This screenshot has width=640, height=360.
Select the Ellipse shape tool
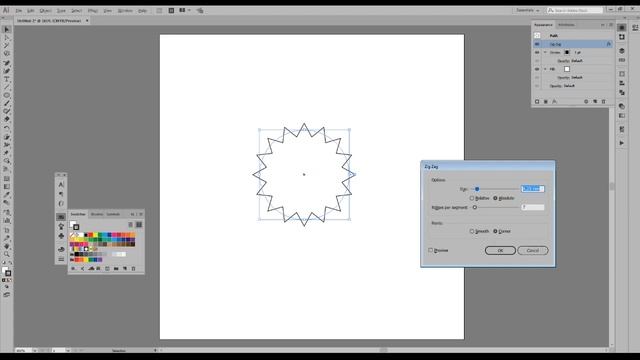pyautogui.click(x=7, y=95)
